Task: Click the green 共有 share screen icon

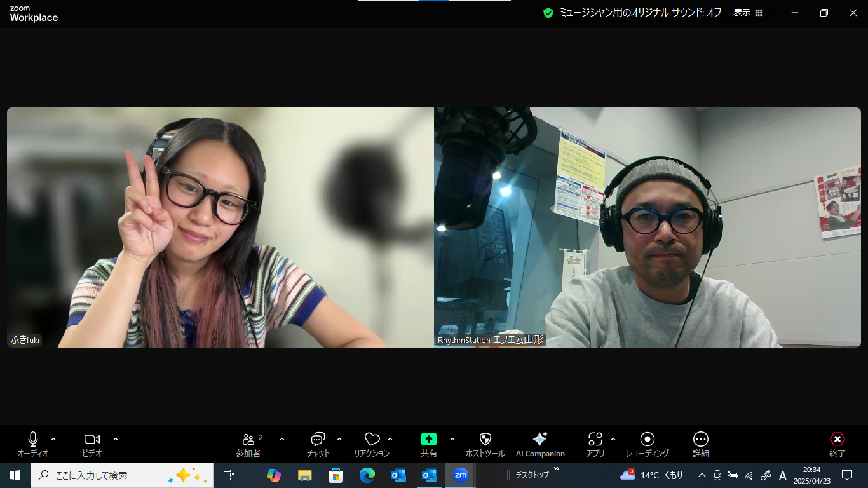Action: [429, 439]
